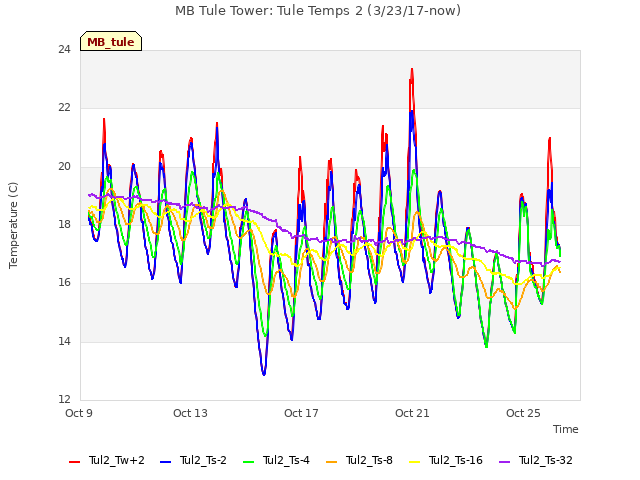Click the Time axis label
Image resolution: width=640 pixels, height=480 pixels.
(566, 429)
